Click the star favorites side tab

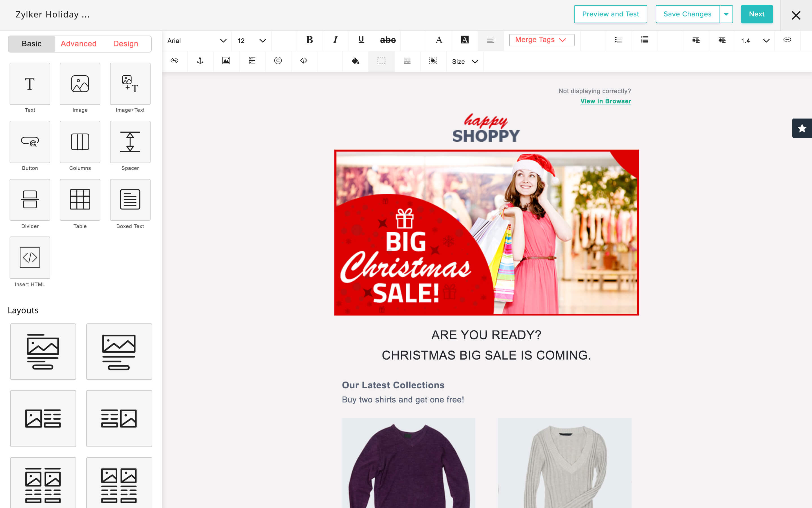(802, 128)
